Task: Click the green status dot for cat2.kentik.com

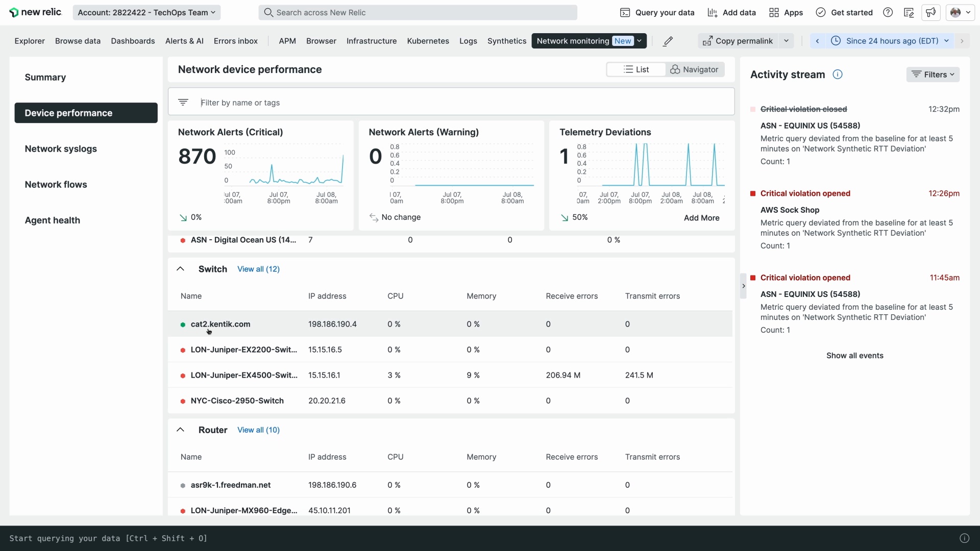Action: click(x=183, y=324)
